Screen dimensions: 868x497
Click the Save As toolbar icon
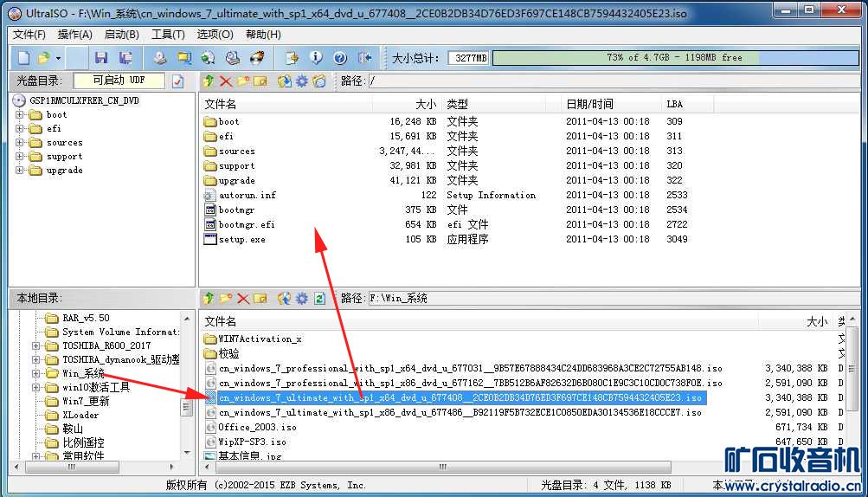tap(126, 58)
